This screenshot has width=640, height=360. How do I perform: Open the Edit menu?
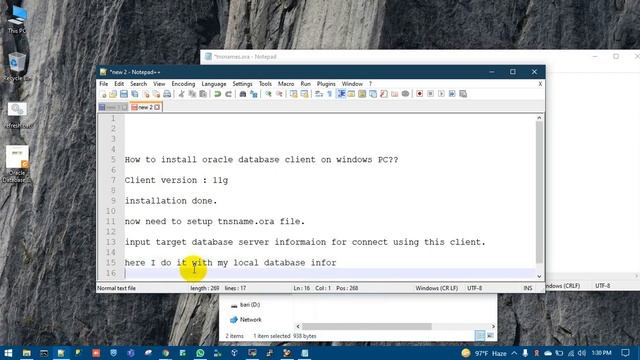pyautogui.click(x=119, y=84)
